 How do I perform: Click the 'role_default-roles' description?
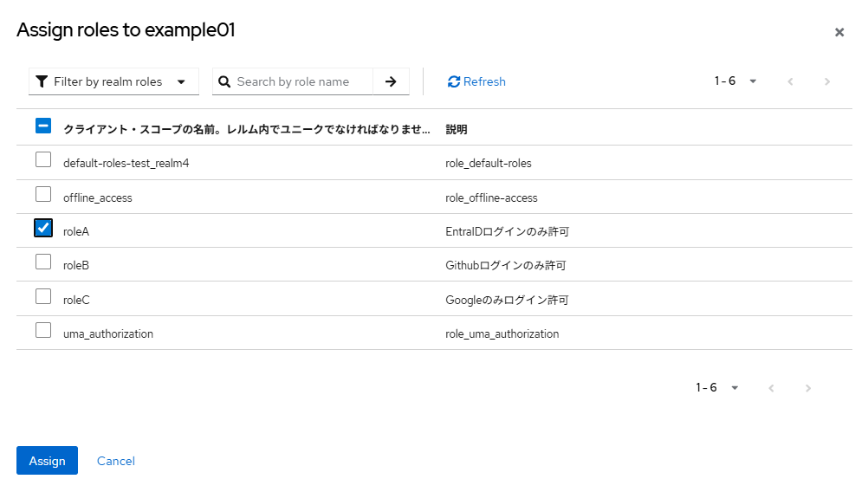click(x=489, y=163)
